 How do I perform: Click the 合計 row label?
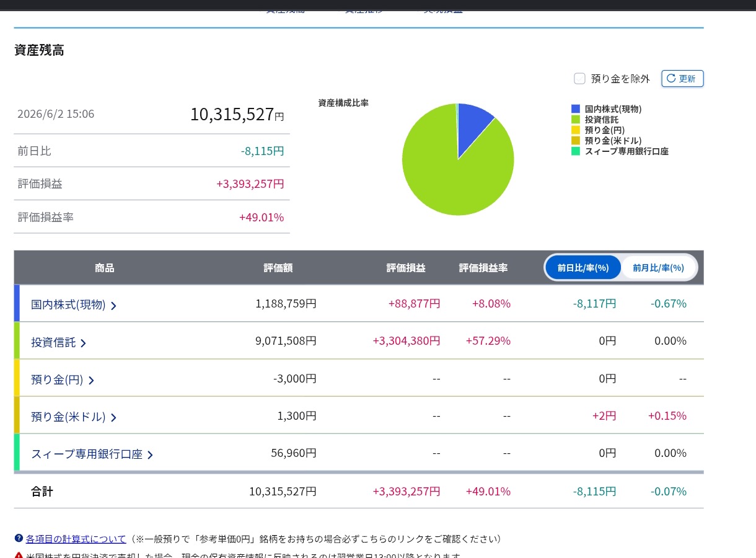(x=42, y=492)
